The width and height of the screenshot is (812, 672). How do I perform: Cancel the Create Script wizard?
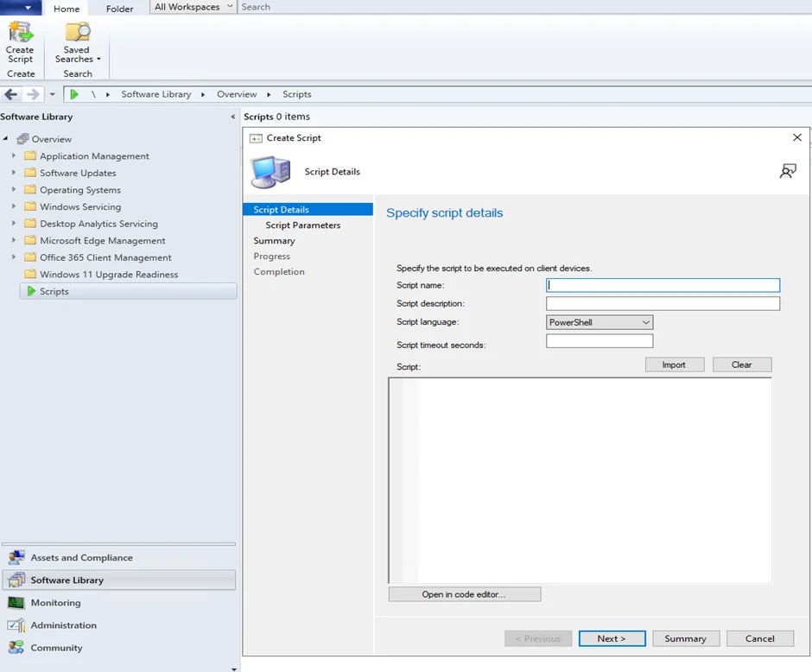coord(759,638)
